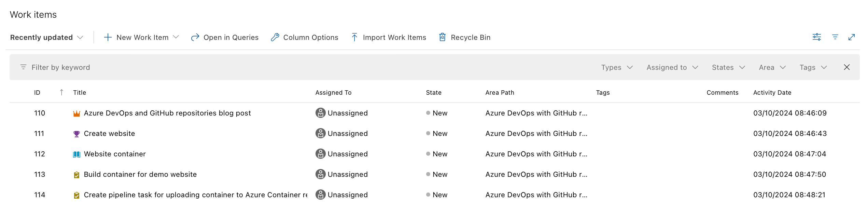The height and width of the screenshot is (216, 868).
Task: Click area path cell for item 112
Action: pos(536,154)
